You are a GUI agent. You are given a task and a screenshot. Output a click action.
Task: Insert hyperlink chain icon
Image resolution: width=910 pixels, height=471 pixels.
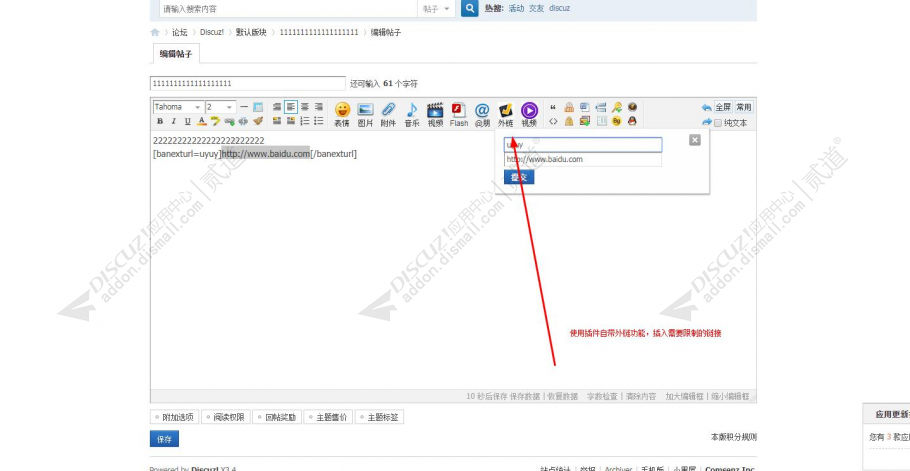pos(229,121)
